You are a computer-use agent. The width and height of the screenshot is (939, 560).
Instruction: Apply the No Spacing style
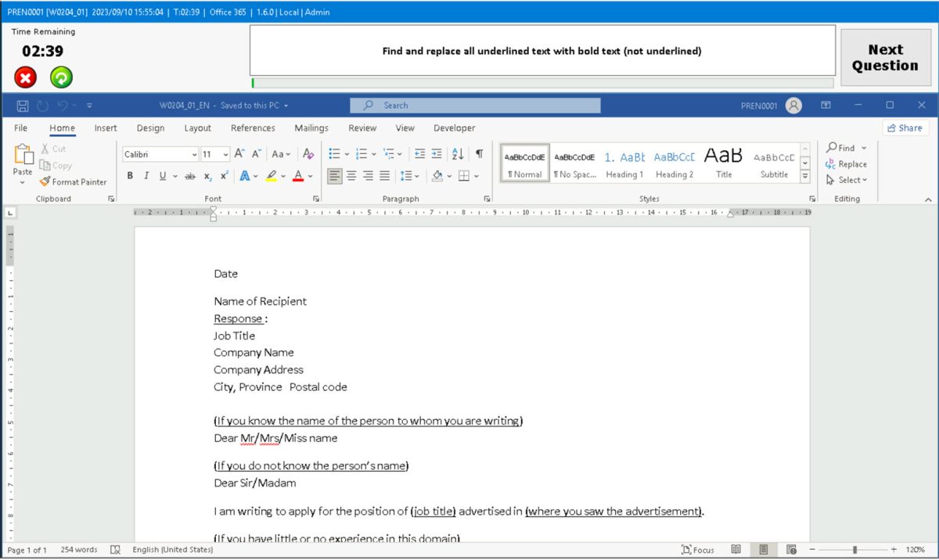click(x=574, y=163)
